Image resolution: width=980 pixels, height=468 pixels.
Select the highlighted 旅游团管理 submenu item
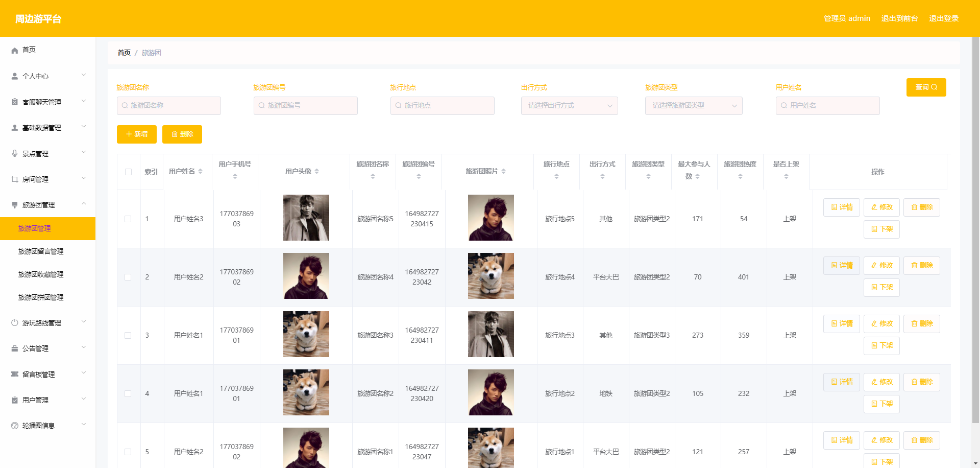pyautogui.click(x=47, y=228)
